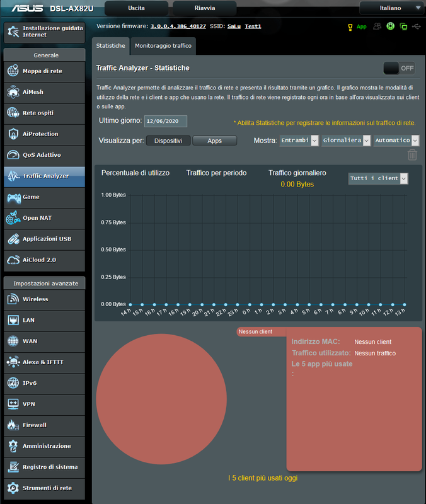The width and height of the screenshot is (426, 504).
Task: Click the Open NAT icon
Action: [13, 218]
